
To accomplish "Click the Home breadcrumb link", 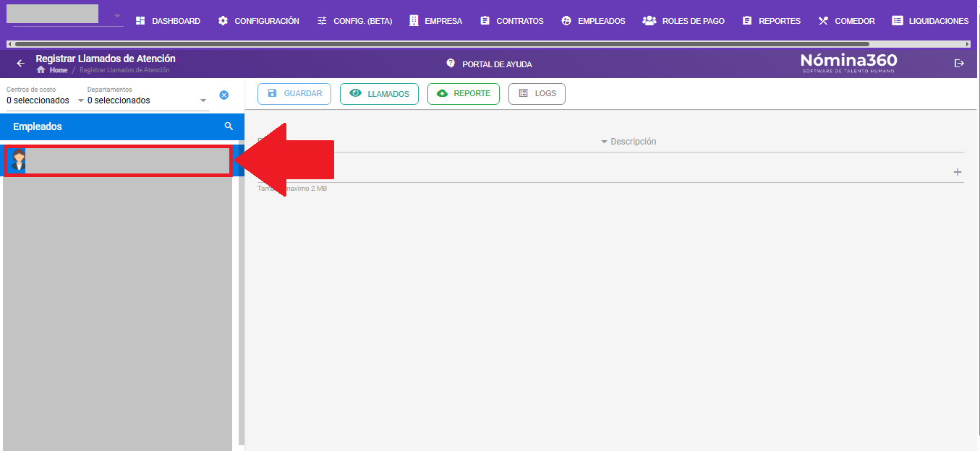I will click(x=59, y=70).
